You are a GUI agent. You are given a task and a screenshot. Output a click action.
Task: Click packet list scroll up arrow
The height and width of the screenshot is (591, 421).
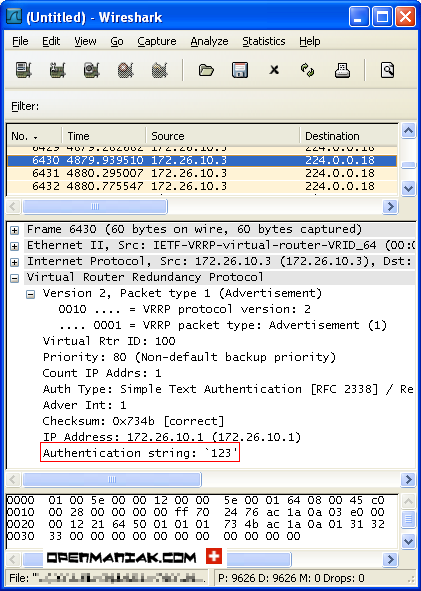point(409,131)
